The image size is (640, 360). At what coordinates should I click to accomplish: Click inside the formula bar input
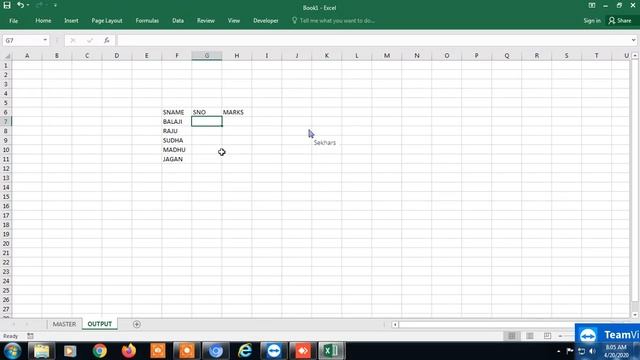click(373, 40)
